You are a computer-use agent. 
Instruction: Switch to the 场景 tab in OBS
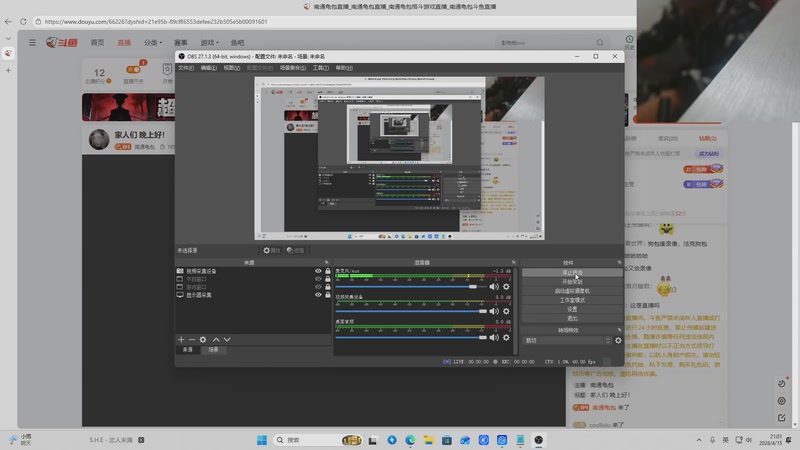point(213,350)
